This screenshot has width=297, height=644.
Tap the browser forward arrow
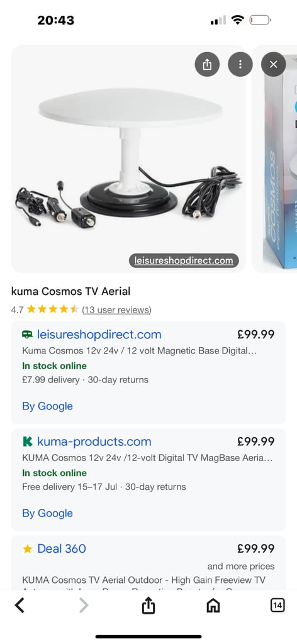(84, 606)
